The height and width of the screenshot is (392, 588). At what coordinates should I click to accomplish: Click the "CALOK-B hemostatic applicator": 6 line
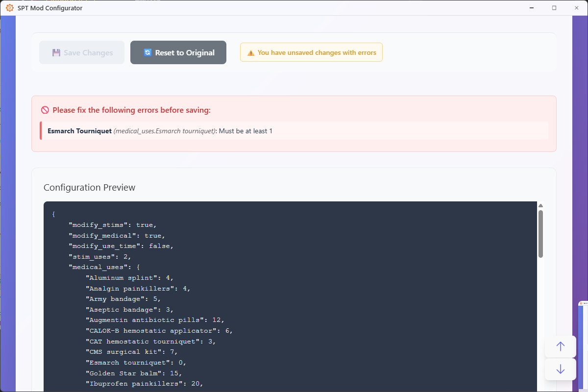159,331
